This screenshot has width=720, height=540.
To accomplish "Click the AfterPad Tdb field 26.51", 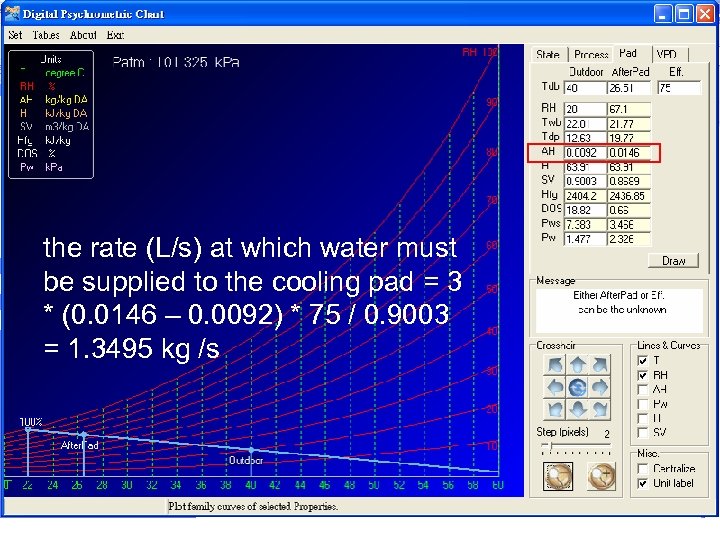I will click(x=629, y=88).
